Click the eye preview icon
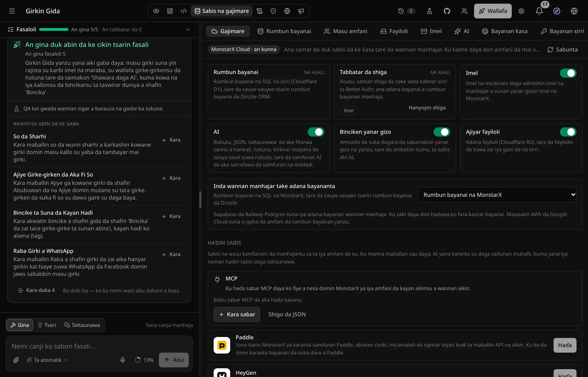The height and width of the screenshot is (377, 588). point(156,11)
